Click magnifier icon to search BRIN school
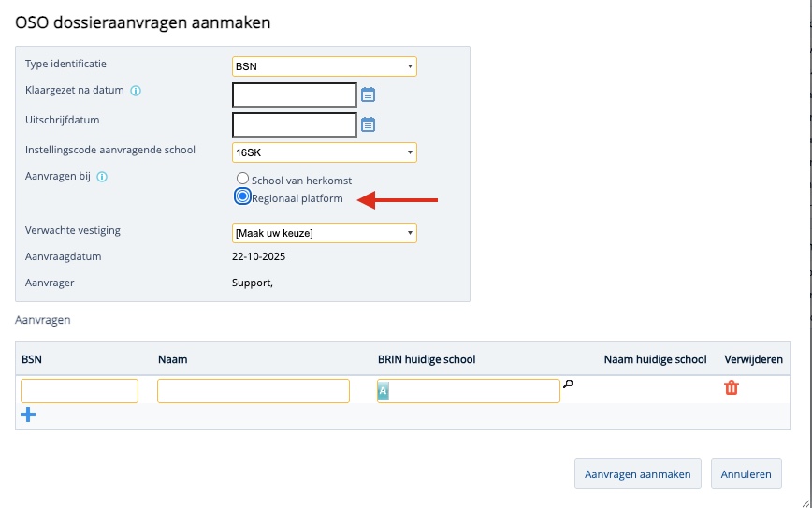This screenshot has width=812, height=508. click(567, 384)
